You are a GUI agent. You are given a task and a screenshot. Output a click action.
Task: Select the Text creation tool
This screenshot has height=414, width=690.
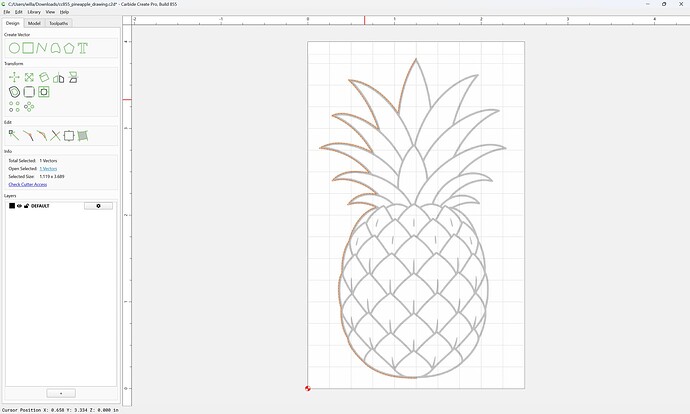coord(83,48)
